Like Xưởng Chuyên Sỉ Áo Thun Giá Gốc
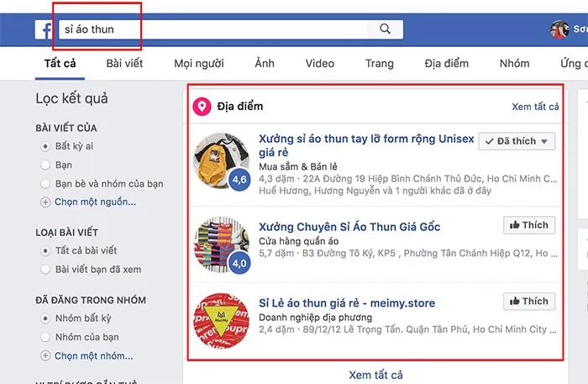This screenshot has width=588, height=384. click(x=529, y=225)
